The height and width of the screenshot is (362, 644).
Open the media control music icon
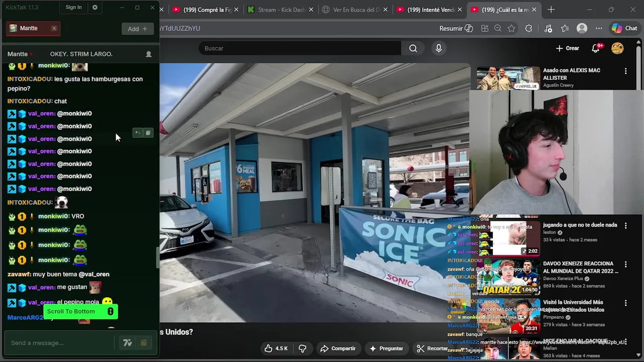[548, 29]
